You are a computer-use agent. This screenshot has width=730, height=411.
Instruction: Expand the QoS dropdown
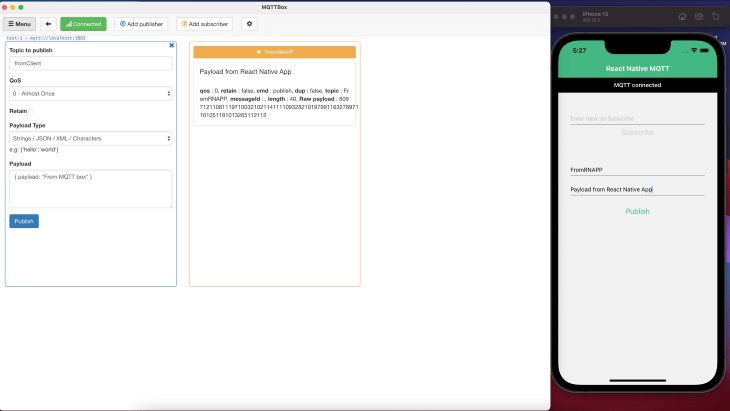point(91,93)
